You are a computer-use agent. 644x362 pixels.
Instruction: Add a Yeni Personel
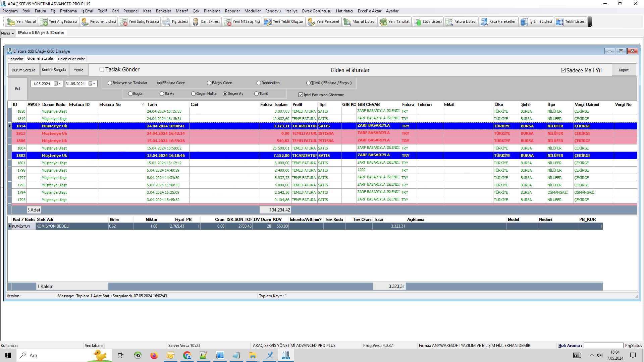click(x=323, y=22)
